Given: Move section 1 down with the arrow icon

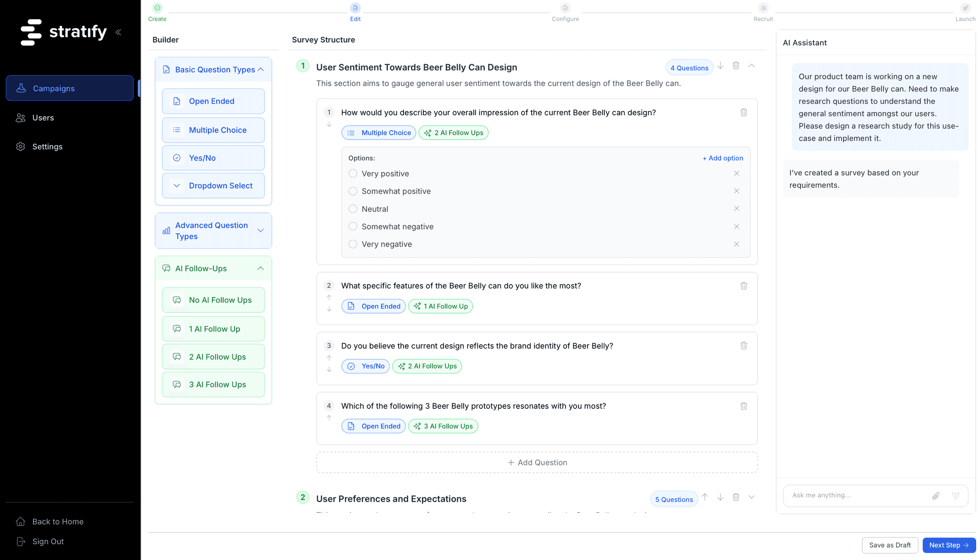Looking at the screenshot, I should (x=720, y=66).
